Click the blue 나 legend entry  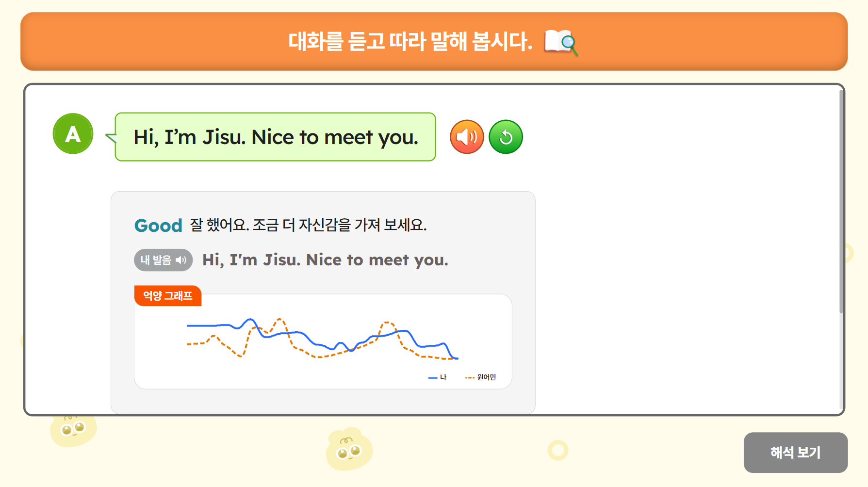(437, 377)
